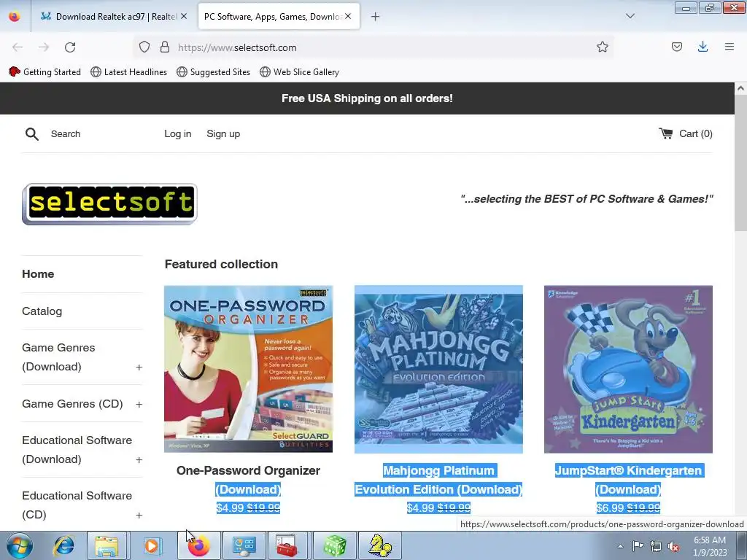
Task: Open the shopping Cart (0)
Action: (x=686, y=134)
